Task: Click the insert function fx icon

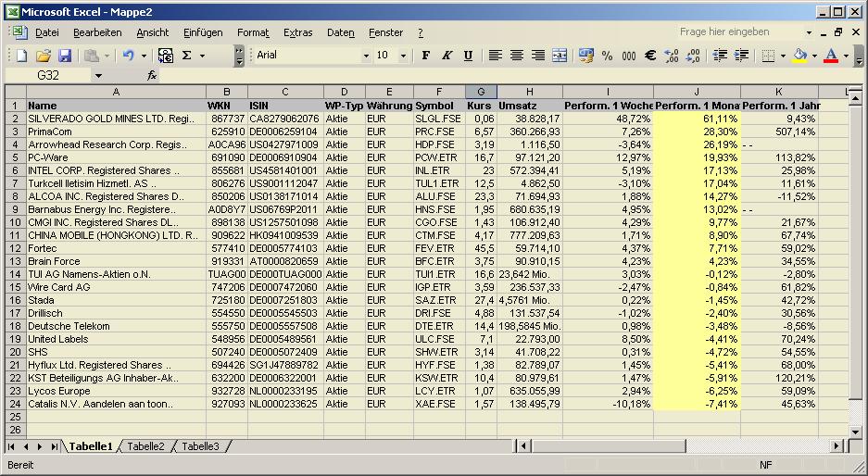Action: pyautogui.click(x=152, y=75)
